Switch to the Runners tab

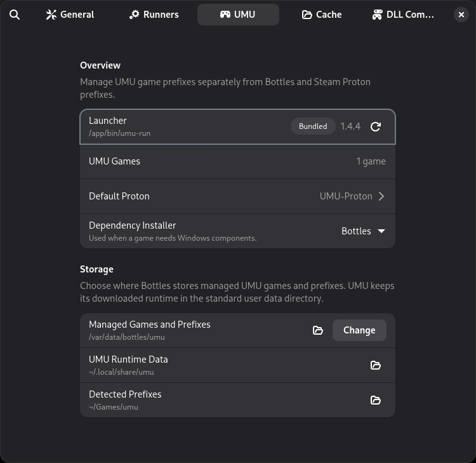click(x=154, y=15)
